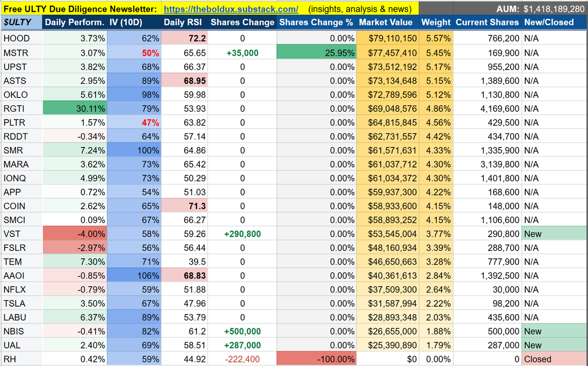Select the LABU ticker cell

pyautogui.click(x=21, y=317)
